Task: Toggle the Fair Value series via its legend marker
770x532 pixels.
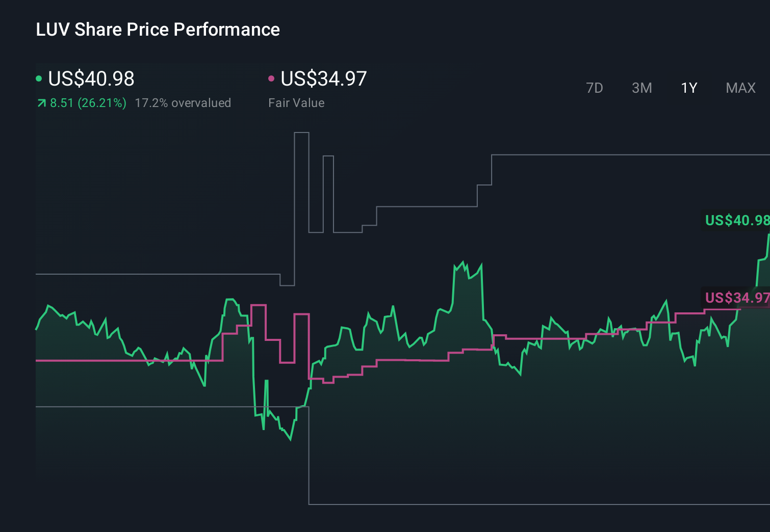Action: (272, 78)
